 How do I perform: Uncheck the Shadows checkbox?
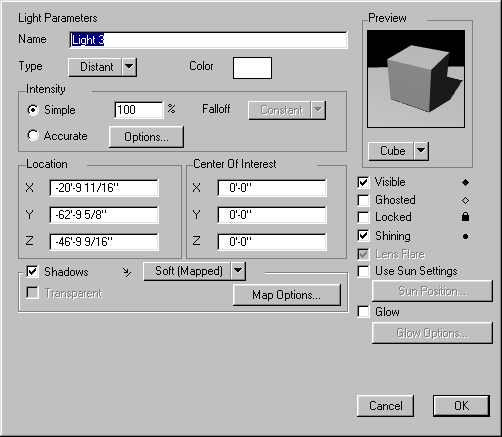(32, 272)
